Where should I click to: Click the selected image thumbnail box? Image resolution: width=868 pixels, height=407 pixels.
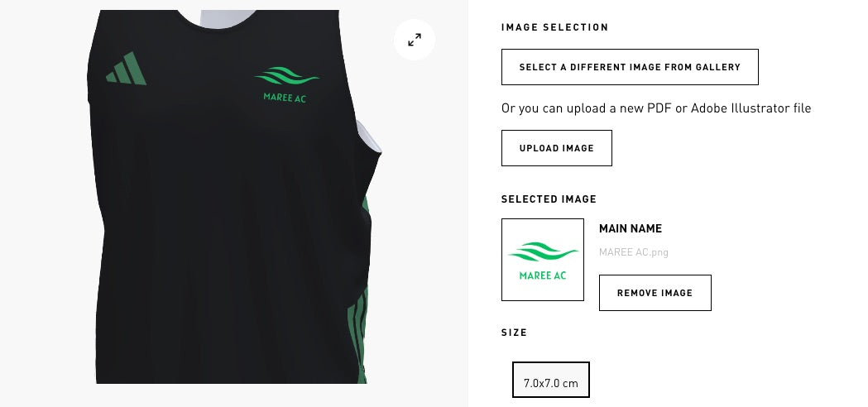coord(543,260)
